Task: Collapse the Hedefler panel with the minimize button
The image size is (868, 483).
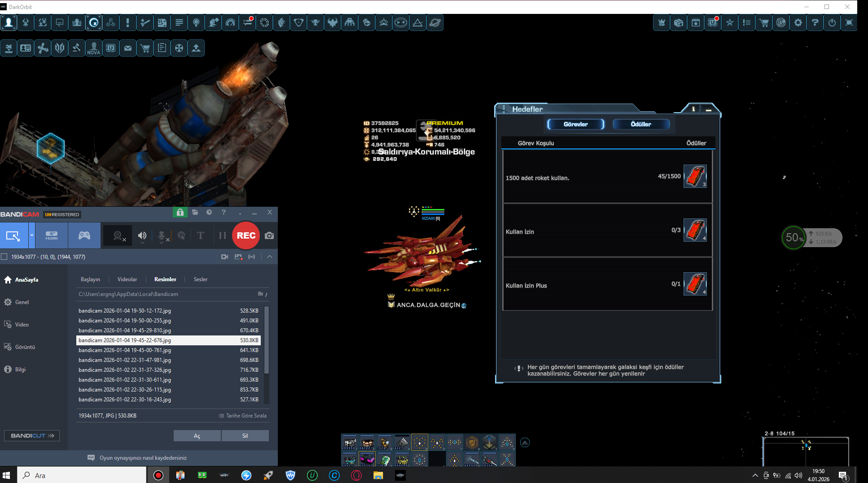Action: 709,109
